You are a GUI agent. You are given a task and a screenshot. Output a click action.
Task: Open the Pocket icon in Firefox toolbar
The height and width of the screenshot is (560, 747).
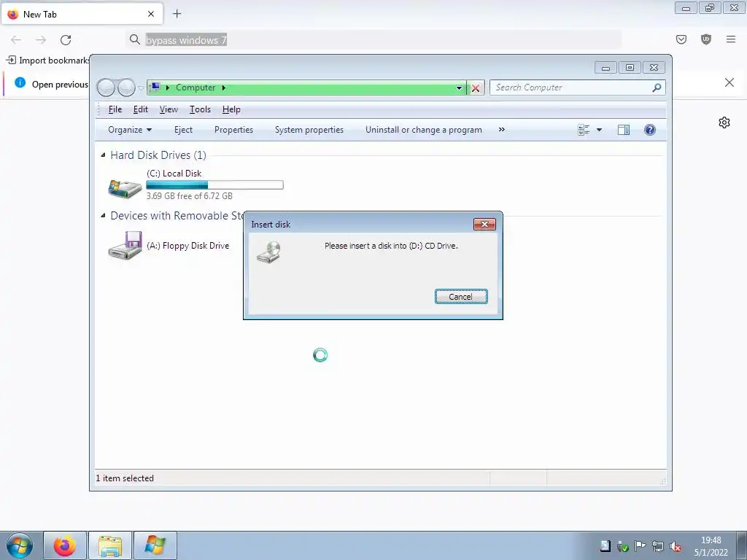[681, 39]
